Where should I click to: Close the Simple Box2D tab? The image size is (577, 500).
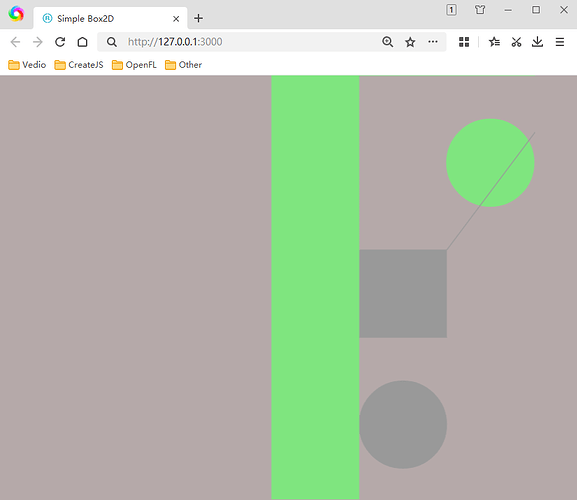coord(176,19)
